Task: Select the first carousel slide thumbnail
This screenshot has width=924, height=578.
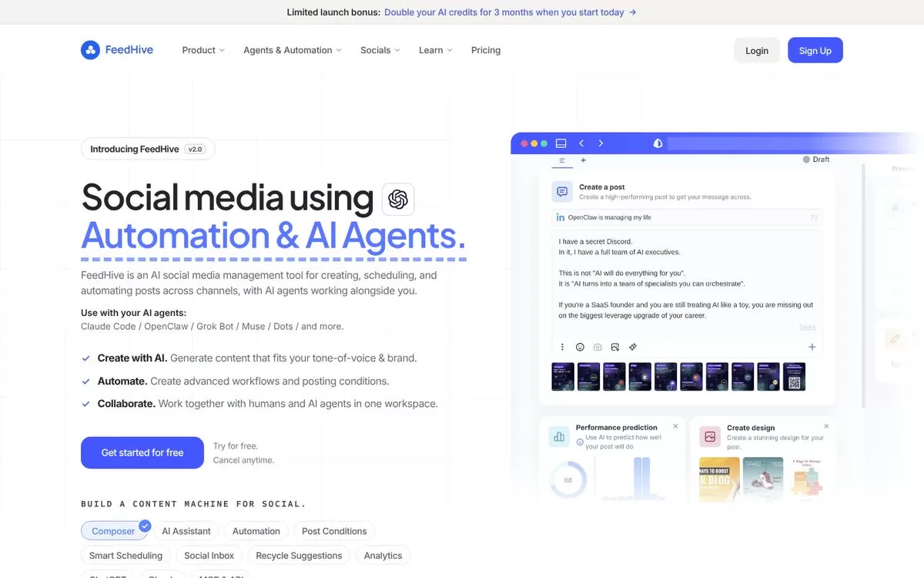Action: point(563,377)
